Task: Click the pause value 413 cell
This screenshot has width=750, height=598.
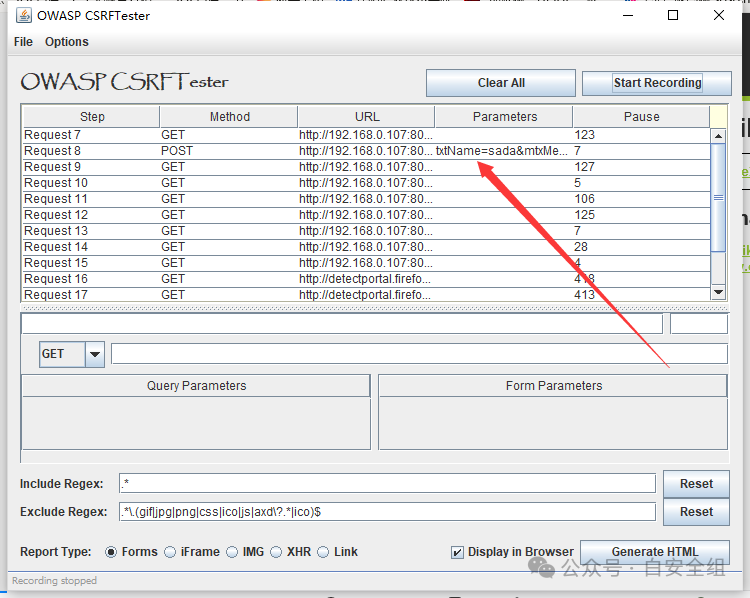Action: pyautogui.click(x=641, y=295)
